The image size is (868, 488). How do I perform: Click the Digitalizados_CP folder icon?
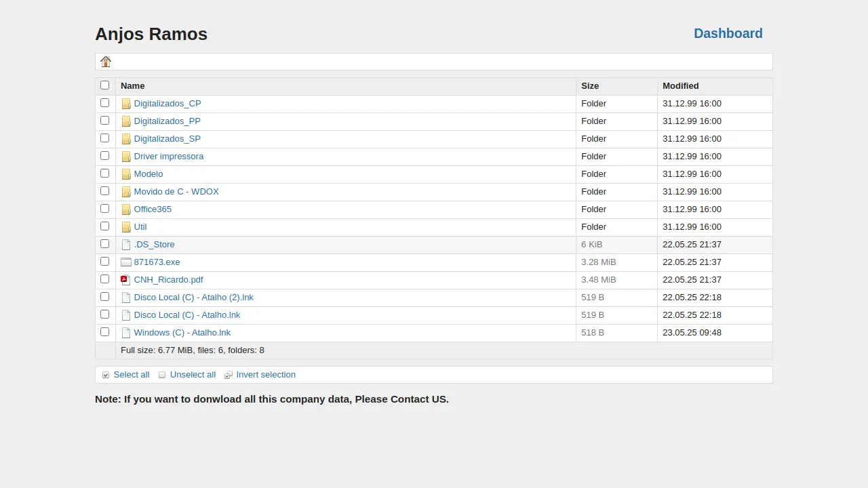pos(126,104)
